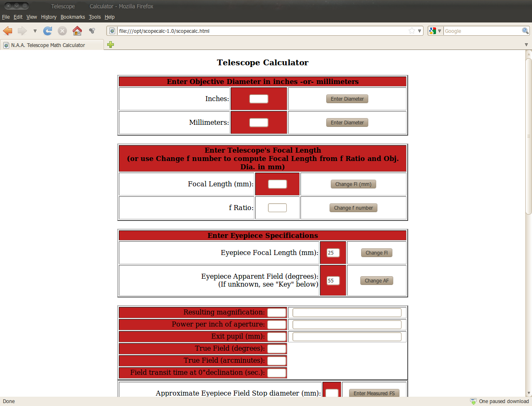Reload the current page
Viewport: 532px width, 406px height.
click(x=48, y=31)
